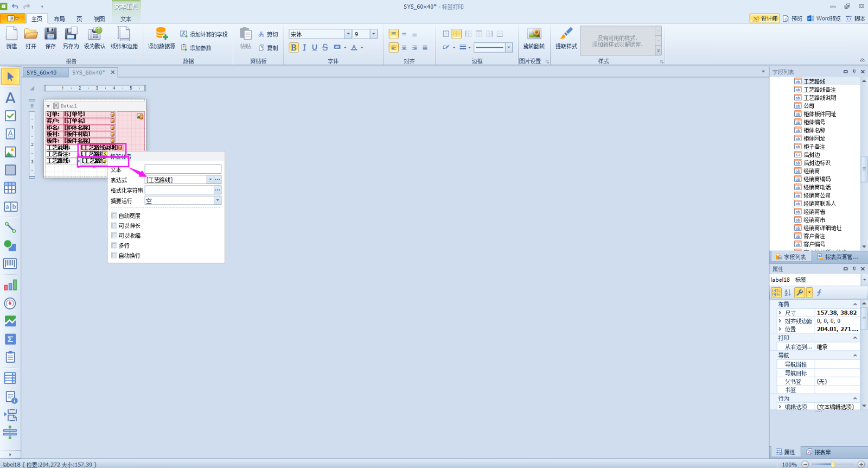Viewport: 868px width, 468px height.
Task: Open the 脚本 (Script) view
Action: pos(856,18)
